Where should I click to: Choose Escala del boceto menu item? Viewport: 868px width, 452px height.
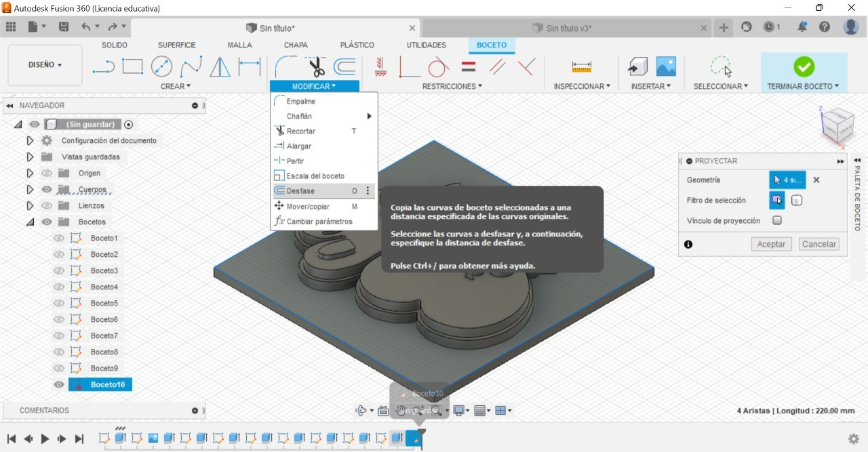pyautogui.click(x=323, y=176)
